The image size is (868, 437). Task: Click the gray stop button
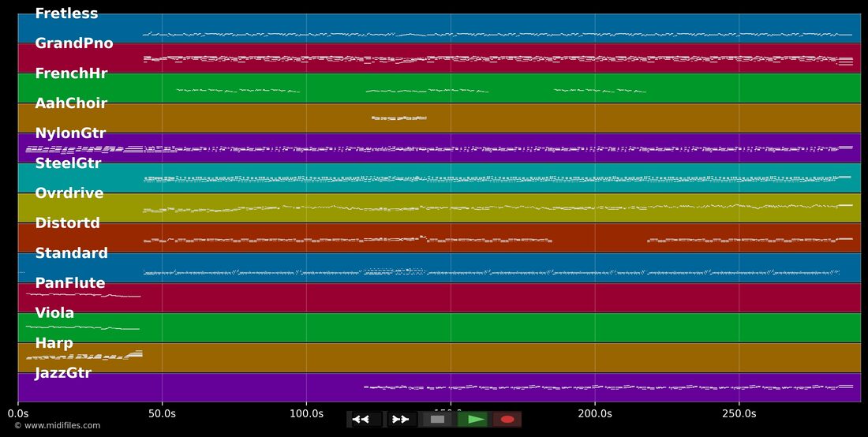pos(437,420)
